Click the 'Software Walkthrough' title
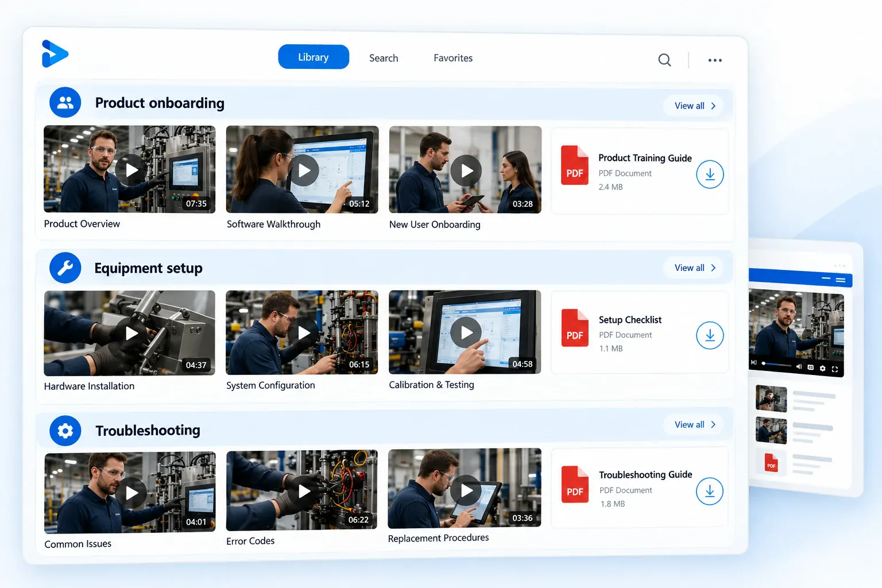Screen dimensions: 882x588 [273, 225]
